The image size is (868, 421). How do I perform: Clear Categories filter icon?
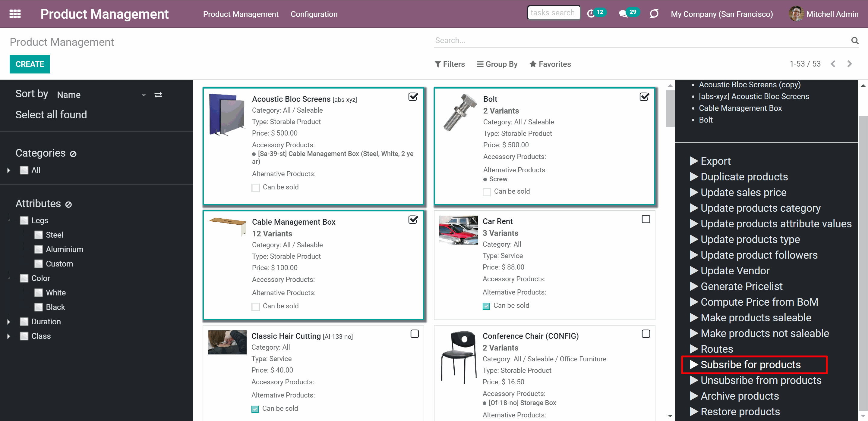click(73, 154)
